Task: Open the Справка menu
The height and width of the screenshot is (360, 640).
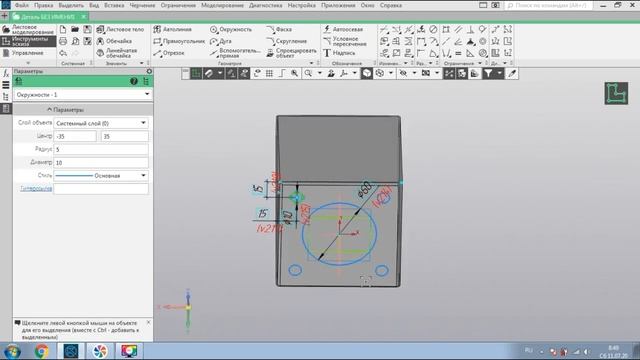Action: tap(391, 5)
